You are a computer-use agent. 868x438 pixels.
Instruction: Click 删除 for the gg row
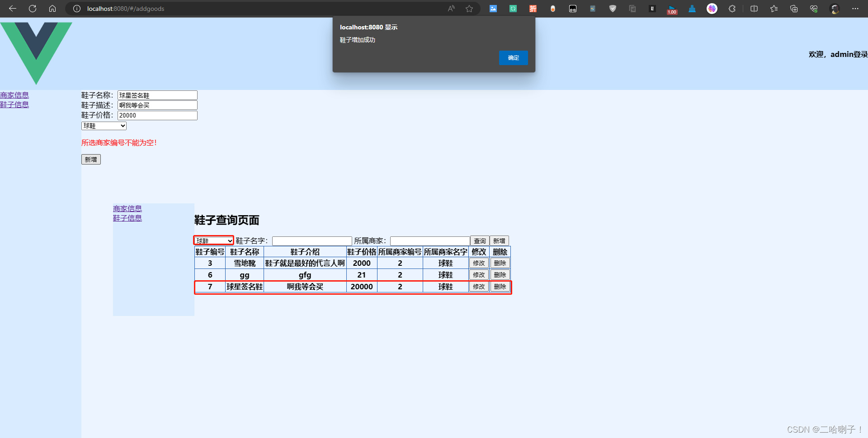[500, 275]
